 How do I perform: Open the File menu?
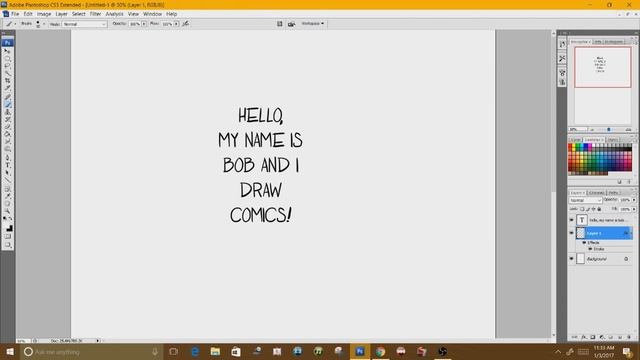(15, 14)
